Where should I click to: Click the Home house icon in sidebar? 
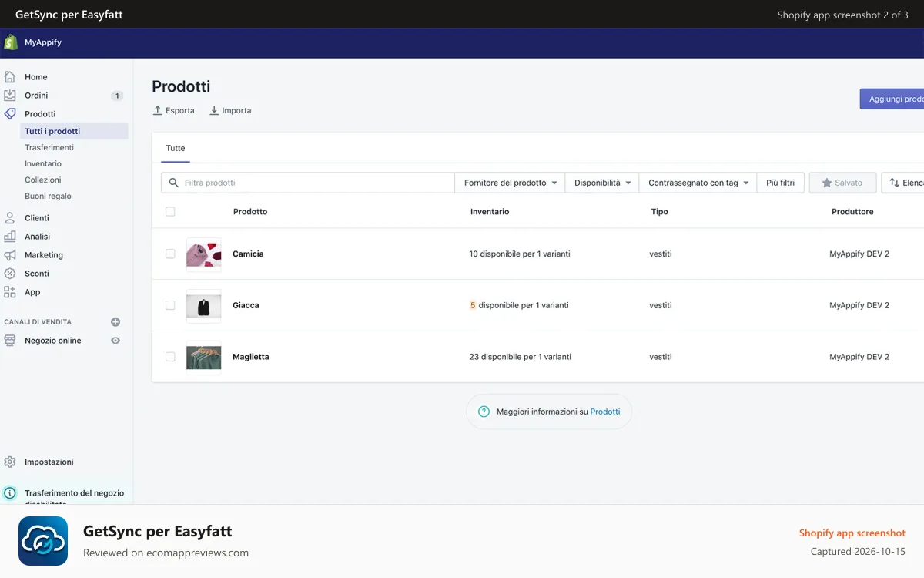[10, 77]
